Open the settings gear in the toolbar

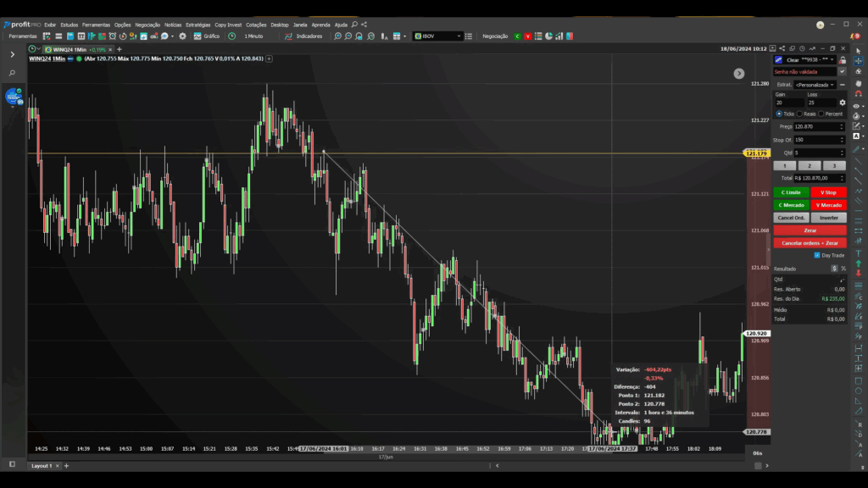tap(183, 36)
